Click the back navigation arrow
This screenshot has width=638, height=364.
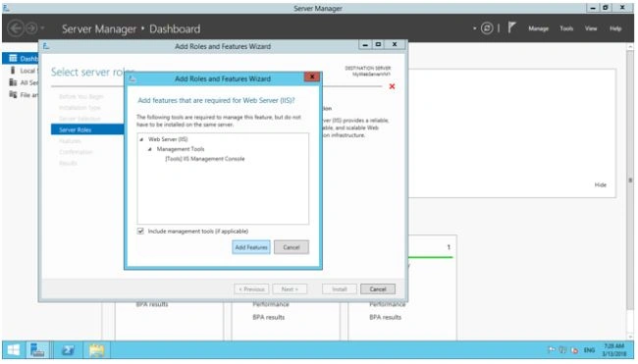[16, 28]
